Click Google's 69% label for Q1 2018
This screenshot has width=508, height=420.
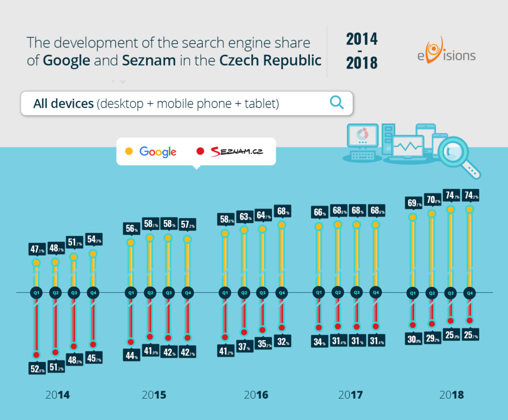(414, 203)
